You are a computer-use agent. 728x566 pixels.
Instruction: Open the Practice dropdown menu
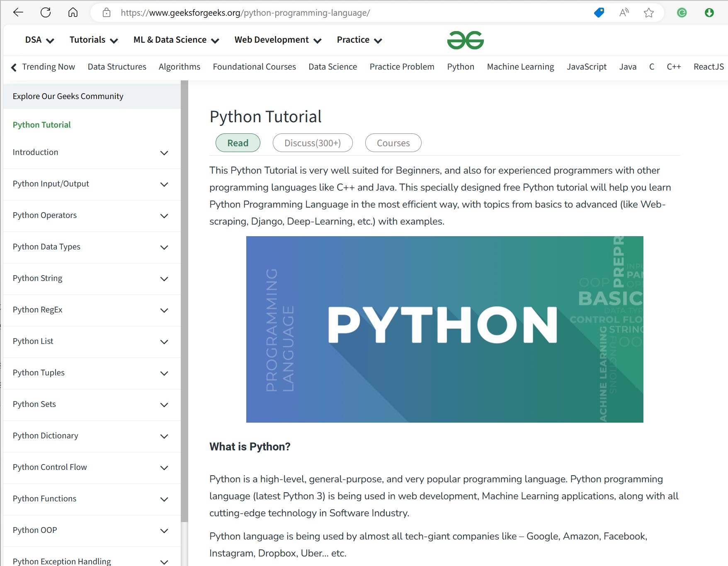359,40
